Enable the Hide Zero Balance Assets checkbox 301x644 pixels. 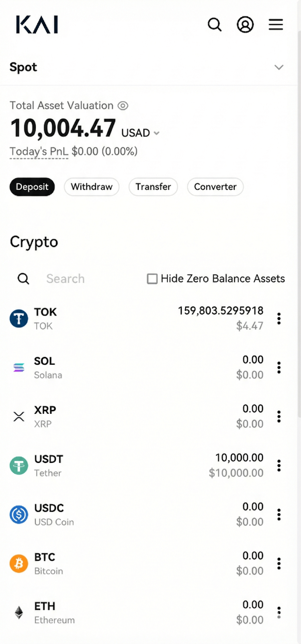point(152,279)
